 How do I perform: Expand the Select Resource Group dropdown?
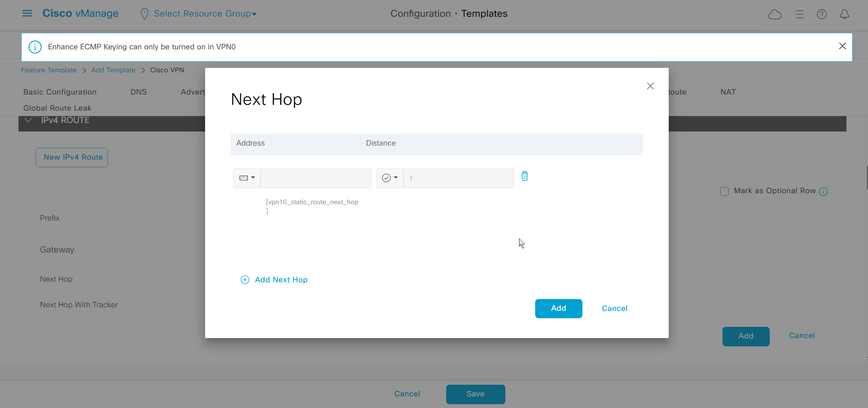[205, 14]
